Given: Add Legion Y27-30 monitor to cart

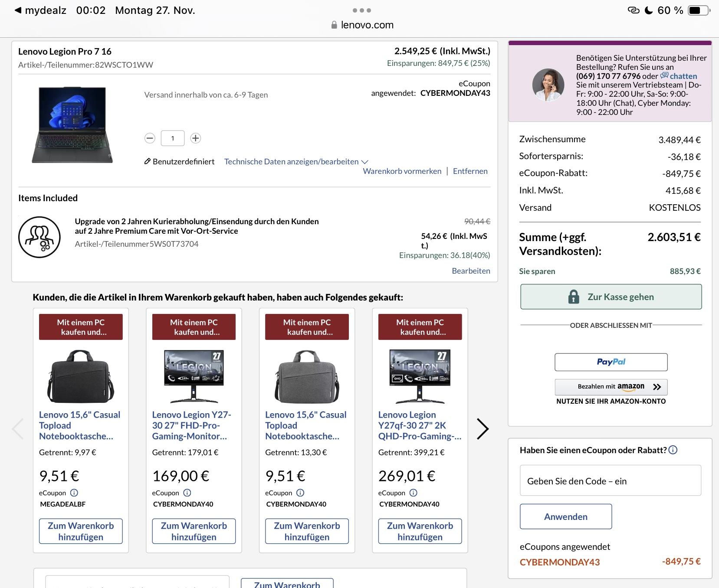Looking at the screenshot, I should tap(194, 531).
